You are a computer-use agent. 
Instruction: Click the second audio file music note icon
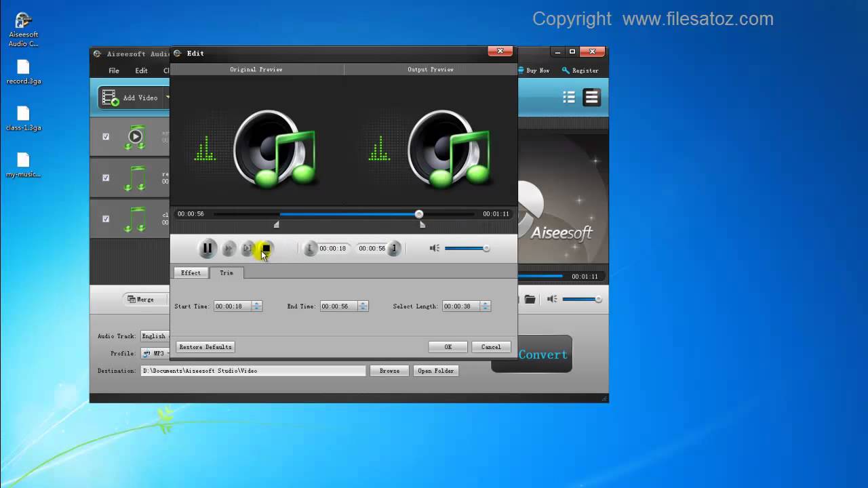click(136, 178)
